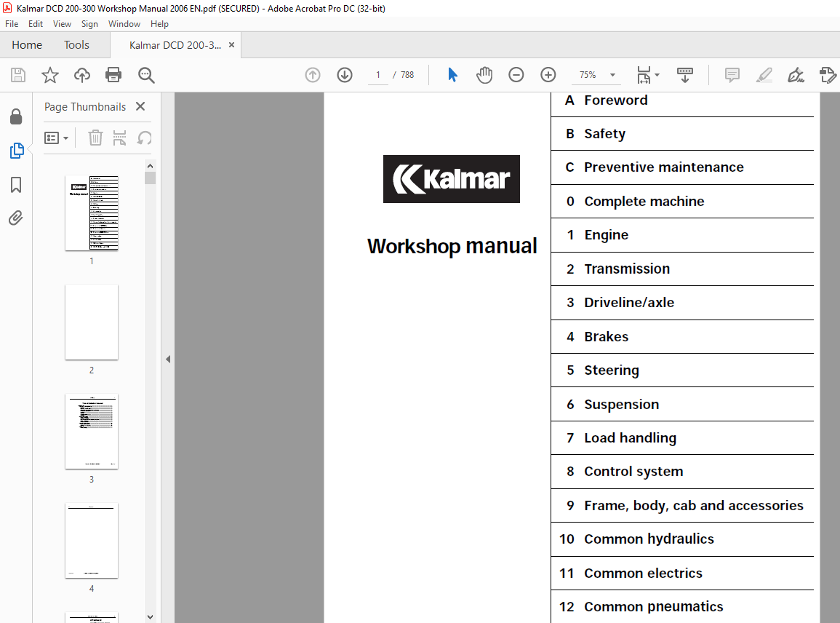Open the Common electrics section
This screenshot has width=840, height=623.
point(643,573)
